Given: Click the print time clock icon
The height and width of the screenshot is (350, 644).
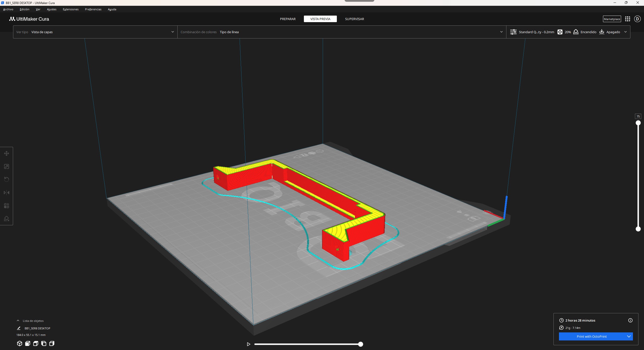Looking at the screenshot, I should tap(561, 320).
